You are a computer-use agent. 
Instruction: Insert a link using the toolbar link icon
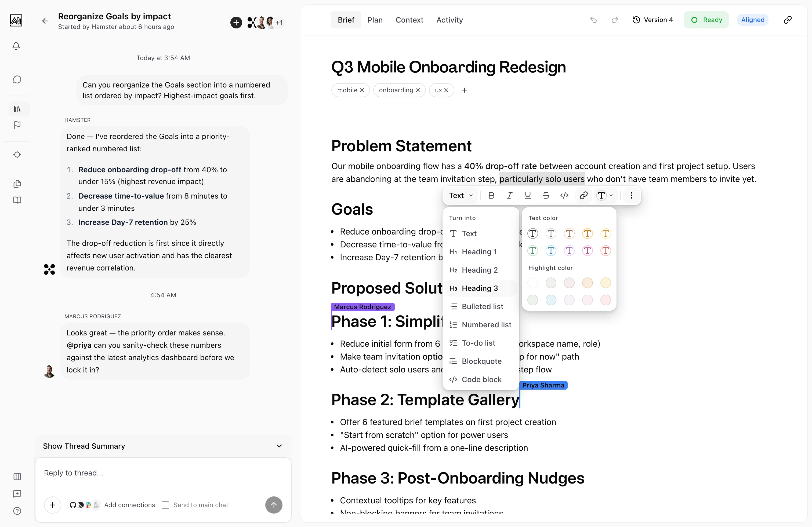pyautogui.click(x=583, y=195)
